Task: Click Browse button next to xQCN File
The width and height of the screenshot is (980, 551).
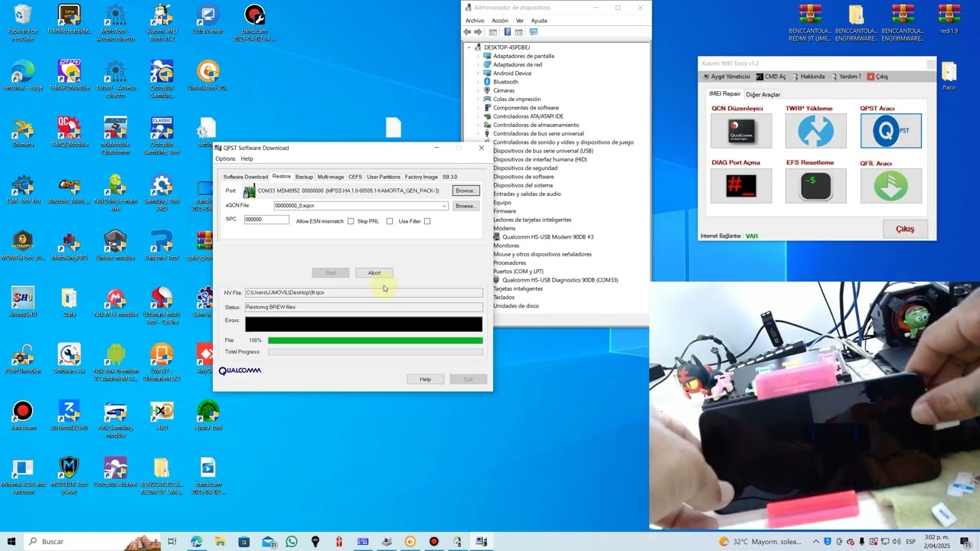Action: 465,206
